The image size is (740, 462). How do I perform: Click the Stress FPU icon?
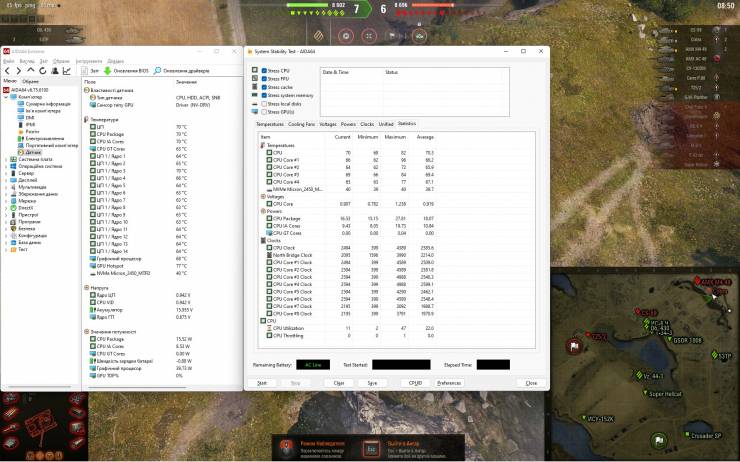coord(255,78)
